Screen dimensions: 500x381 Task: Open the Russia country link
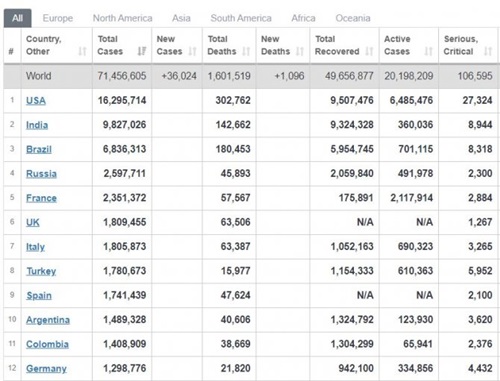(x=41, y=174)
